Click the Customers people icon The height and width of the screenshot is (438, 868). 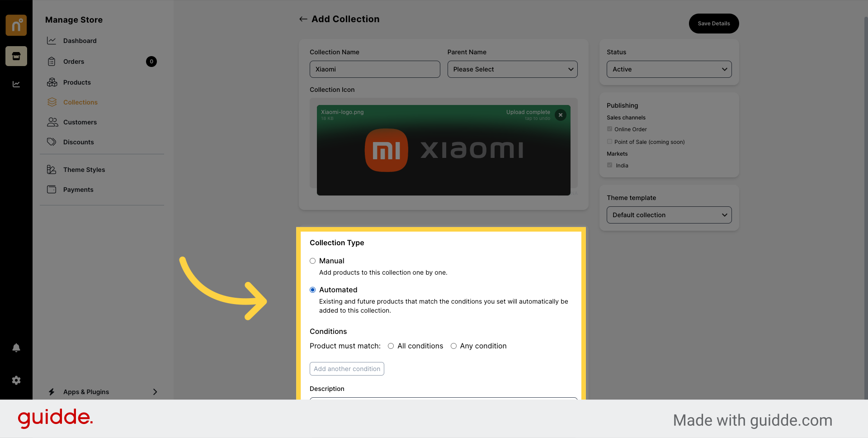[x=52, y=122]
